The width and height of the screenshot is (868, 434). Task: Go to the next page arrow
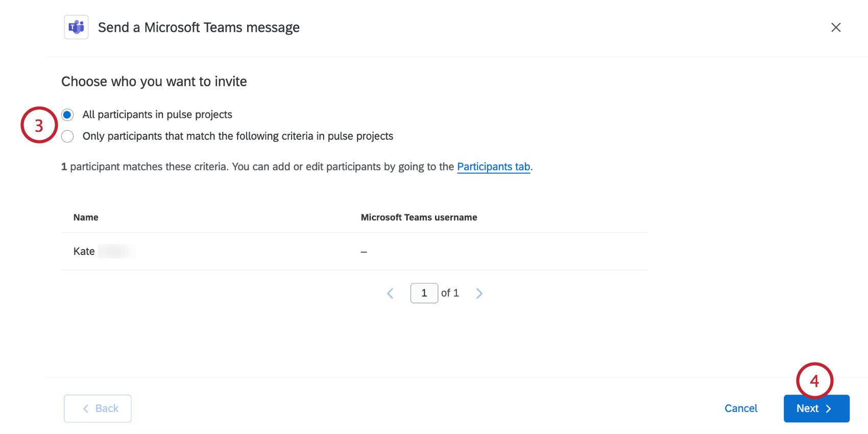(x=479, y=293)
